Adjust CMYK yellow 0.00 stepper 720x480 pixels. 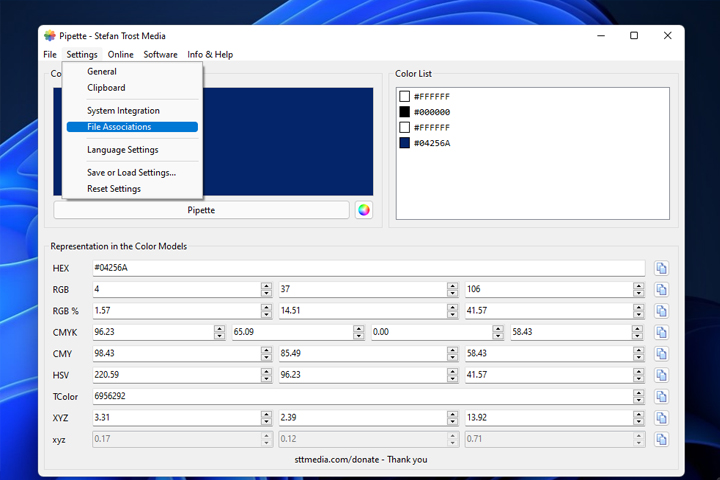pos(498,332)
